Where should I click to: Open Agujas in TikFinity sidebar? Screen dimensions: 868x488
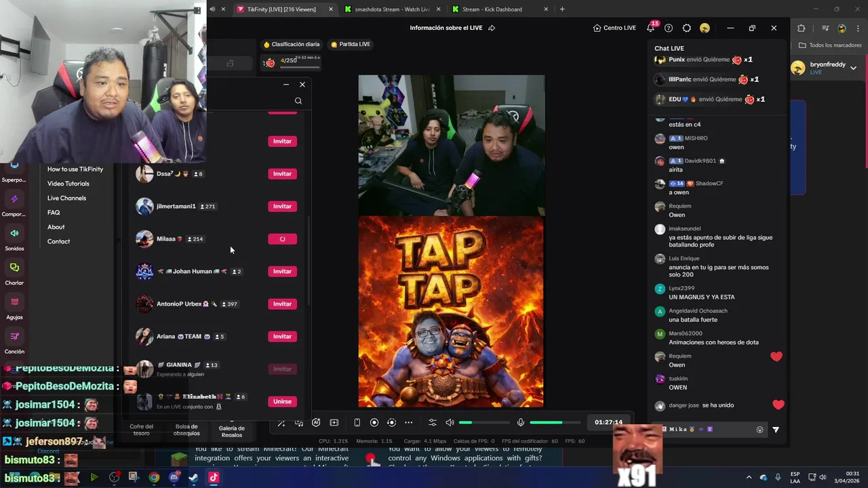coord(14,308)
